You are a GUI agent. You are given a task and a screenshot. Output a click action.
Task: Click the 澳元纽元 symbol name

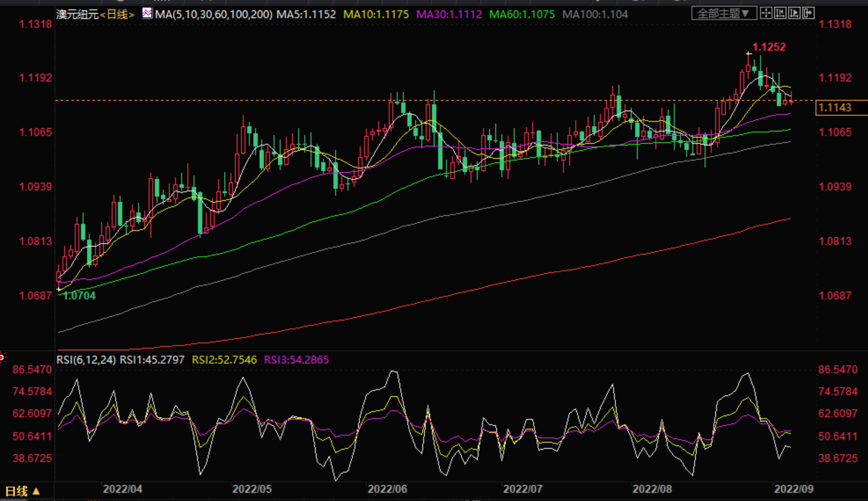click(77, 14)
